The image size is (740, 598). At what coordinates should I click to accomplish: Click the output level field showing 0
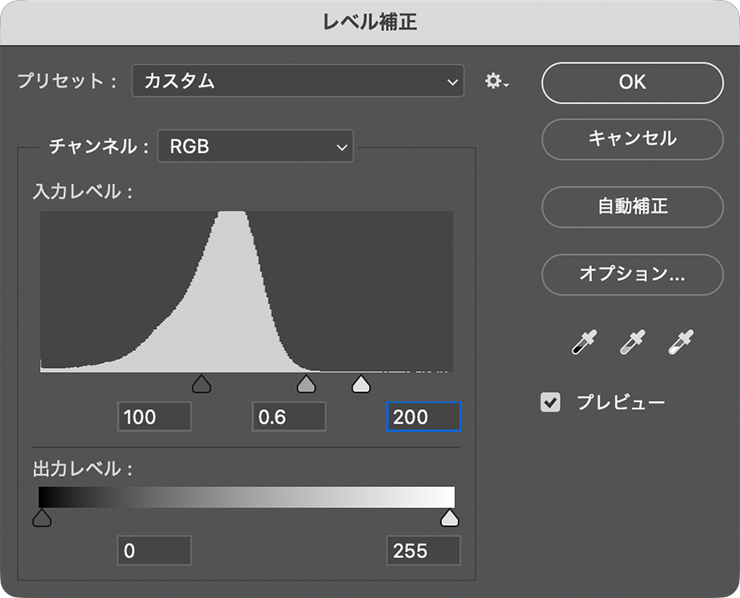pos(154,550)
